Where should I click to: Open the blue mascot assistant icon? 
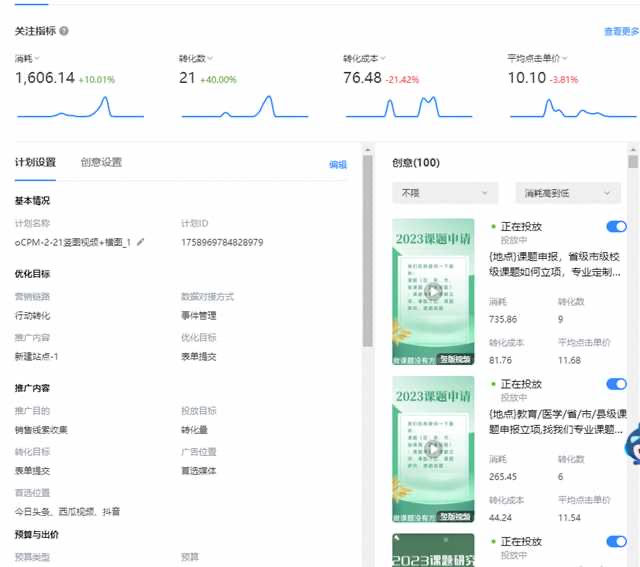tap(632, 444)
